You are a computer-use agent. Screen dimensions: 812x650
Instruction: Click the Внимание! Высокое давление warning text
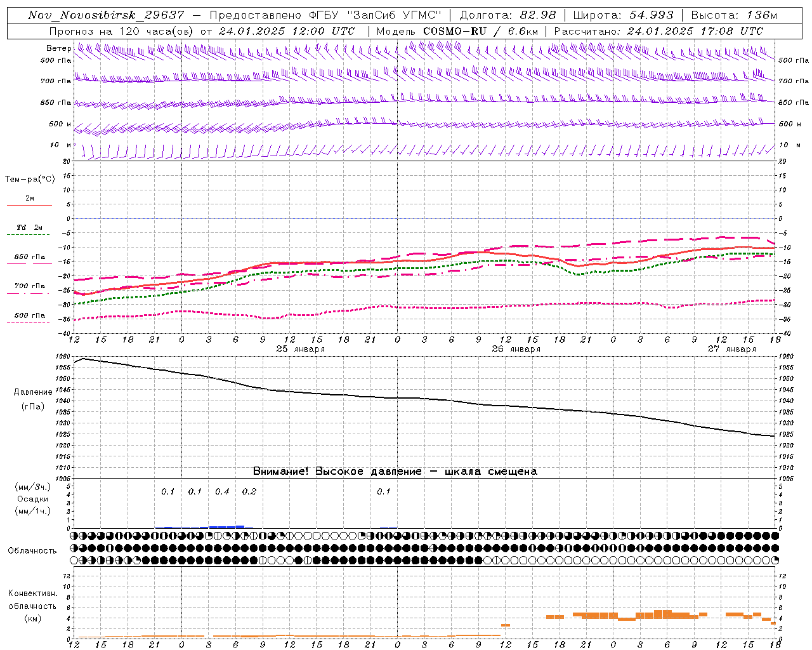(x=395, y=471)
